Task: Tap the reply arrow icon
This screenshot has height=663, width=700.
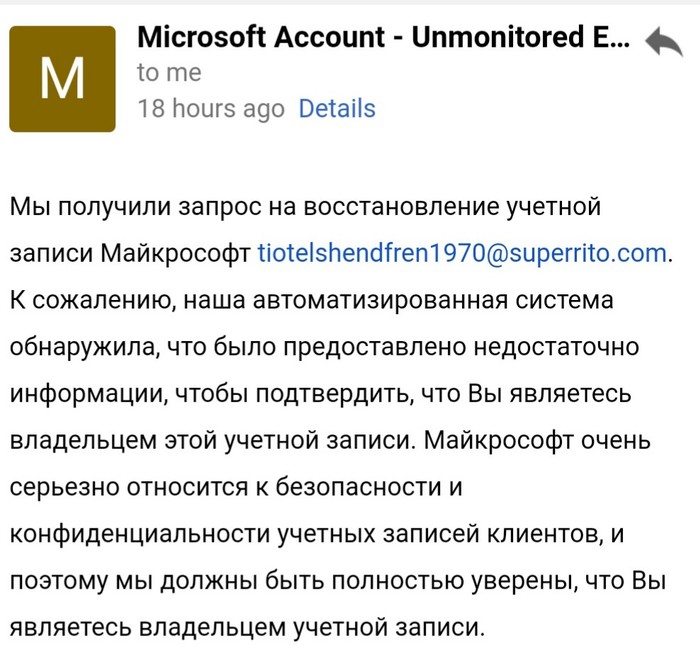Action: (663, 43)
